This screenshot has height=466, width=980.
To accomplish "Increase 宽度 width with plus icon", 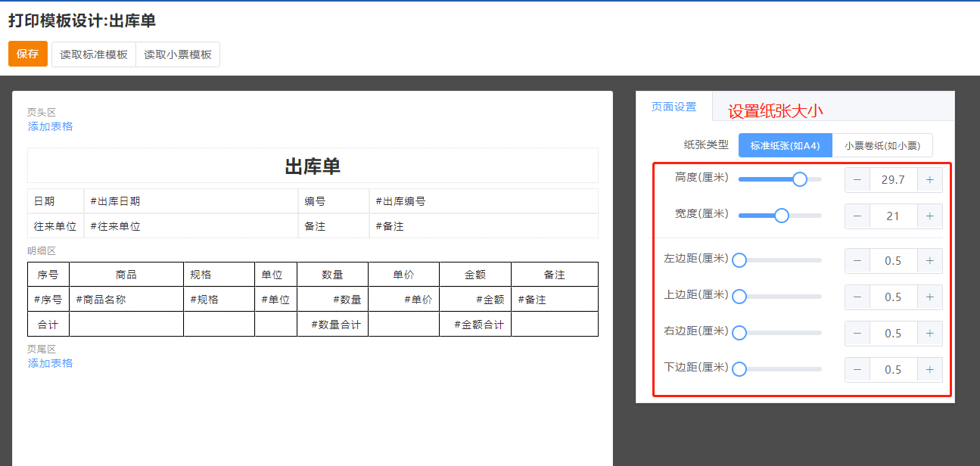I will click(929, 216).
